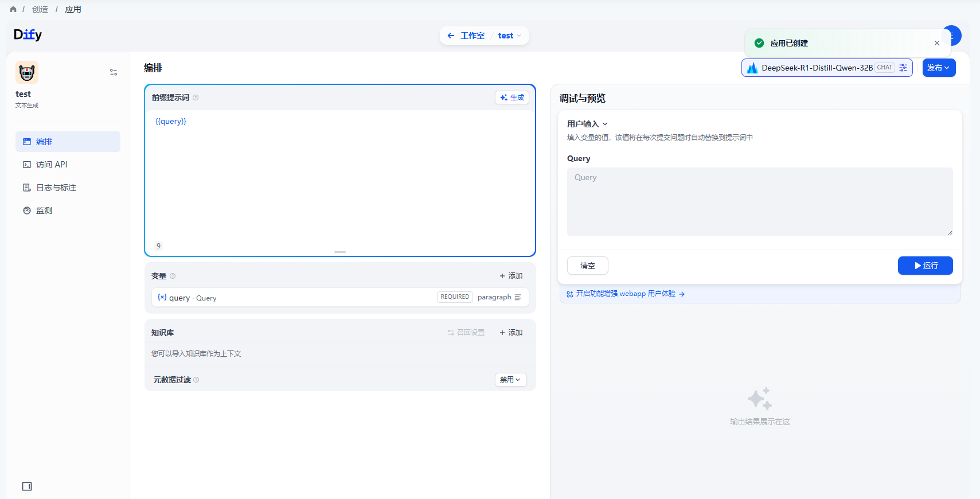This screenshot has width=980, height=499.
Task: Click help icon next to 元数据过滤
Action: (x=196, y=380)
